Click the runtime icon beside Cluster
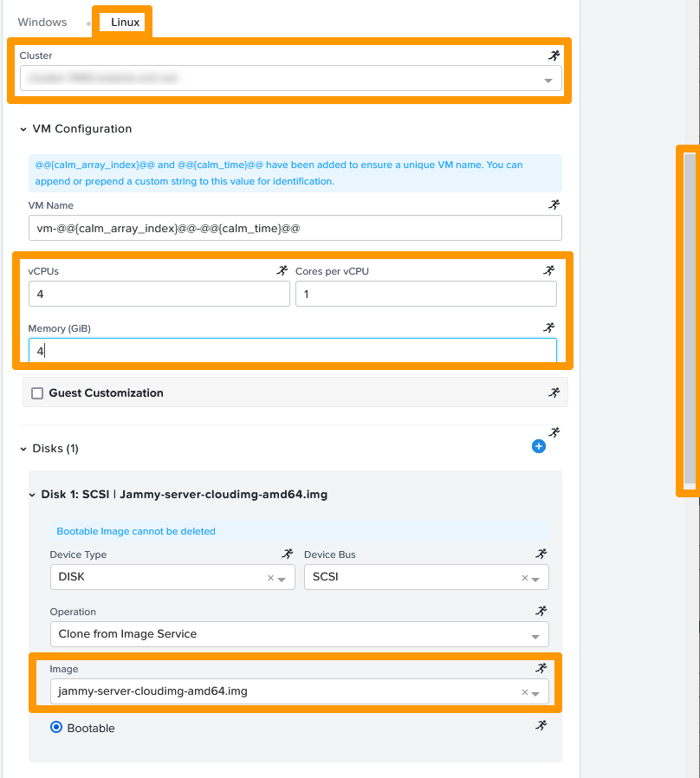700x778 pixels. pos(554,55)
